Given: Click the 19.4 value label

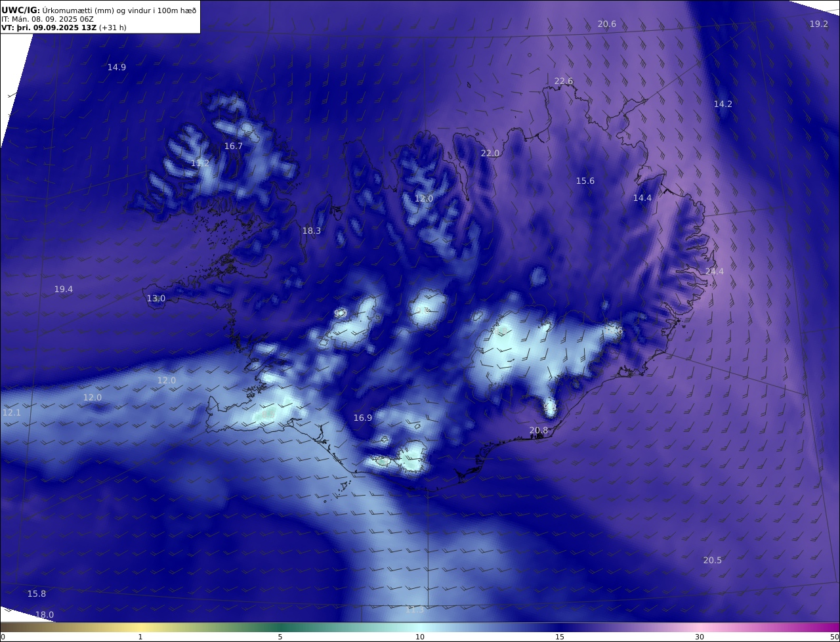Looking at the screenshot, I should coord(64,289).
